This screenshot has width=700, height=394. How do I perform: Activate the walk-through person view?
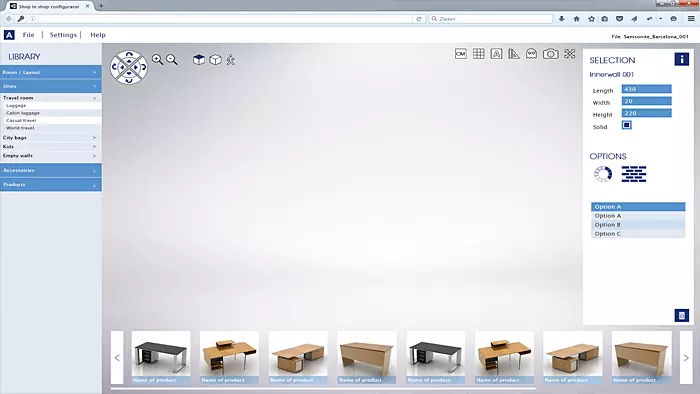click(x=230, y=59)
